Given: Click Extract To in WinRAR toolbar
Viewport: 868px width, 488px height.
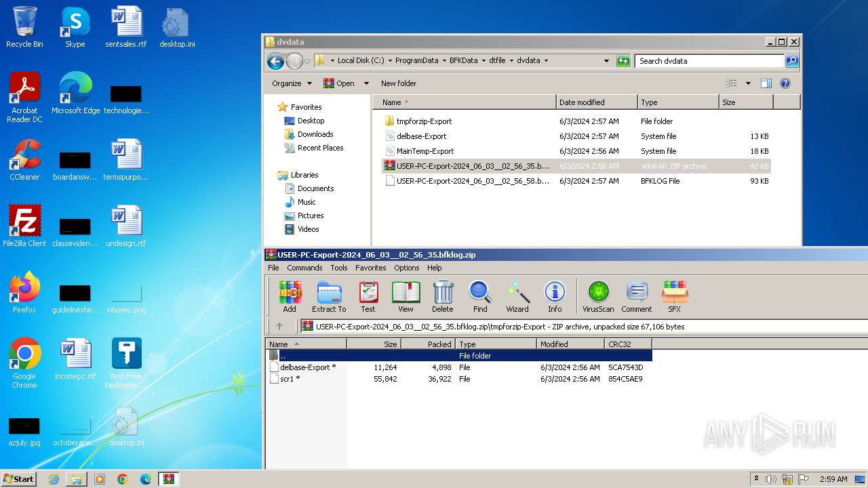Looking at the screenshot, I should [329, 297].
